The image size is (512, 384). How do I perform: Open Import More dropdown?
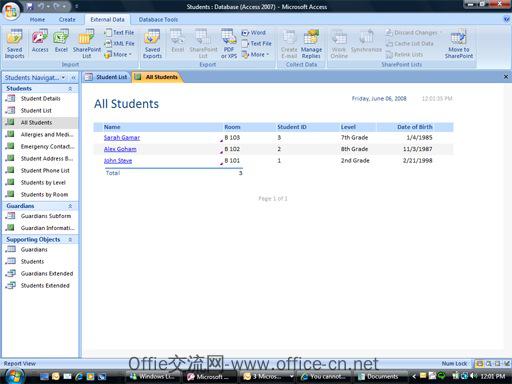pyautogui.click(x=118, y=54)
